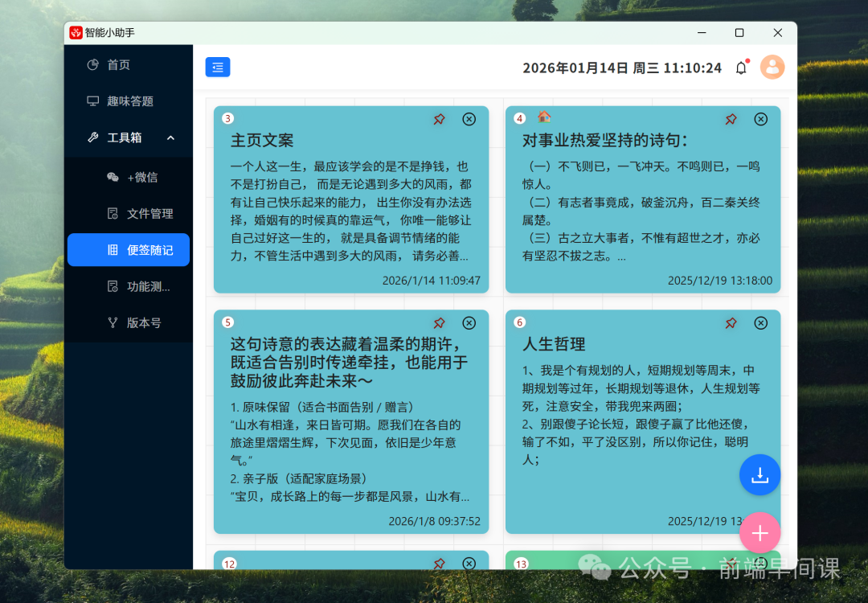Click the monitor icon beside 趣味答题
This screenshot has width=868, height=603.
coord(93,100)
